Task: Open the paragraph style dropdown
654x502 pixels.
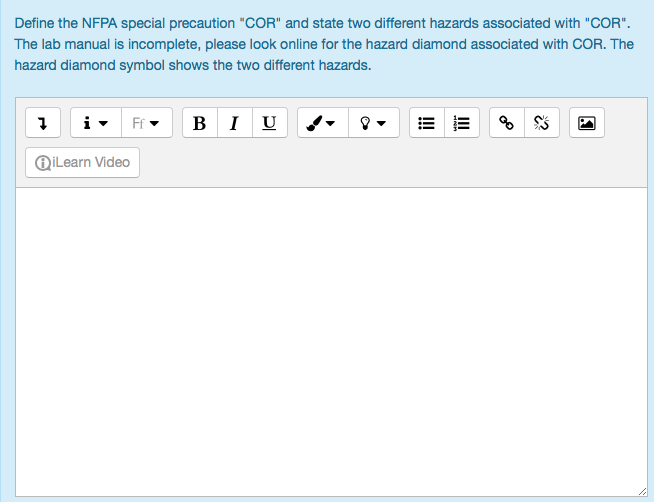Action: (x=96, y=123)
